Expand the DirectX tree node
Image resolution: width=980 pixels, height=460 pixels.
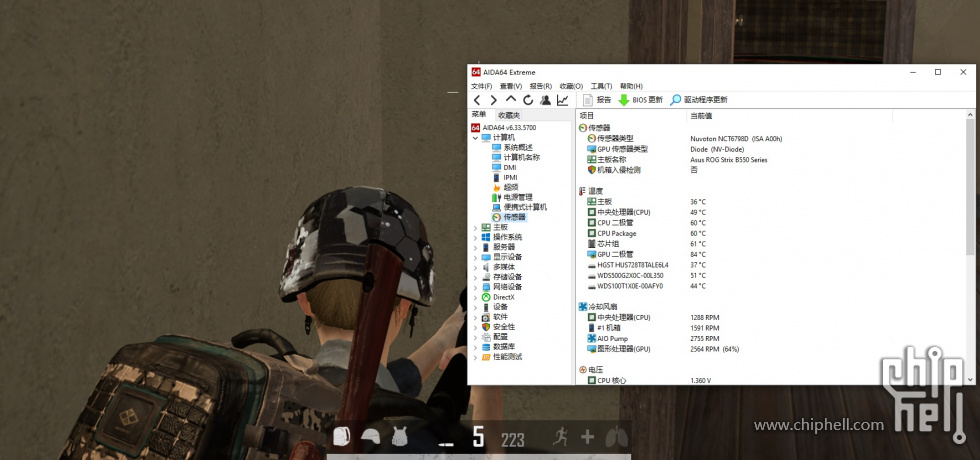(475, 298)
